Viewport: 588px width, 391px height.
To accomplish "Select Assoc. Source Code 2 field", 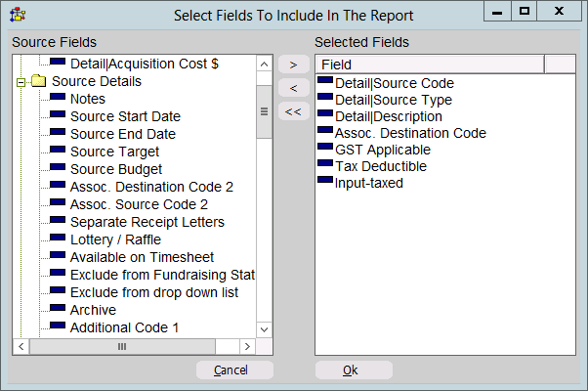I will [x=139, y=204].
